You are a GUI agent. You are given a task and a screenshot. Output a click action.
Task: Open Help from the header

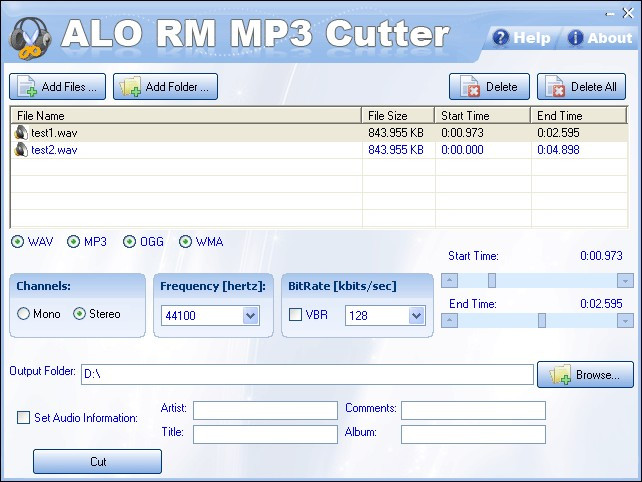(521, 38)
